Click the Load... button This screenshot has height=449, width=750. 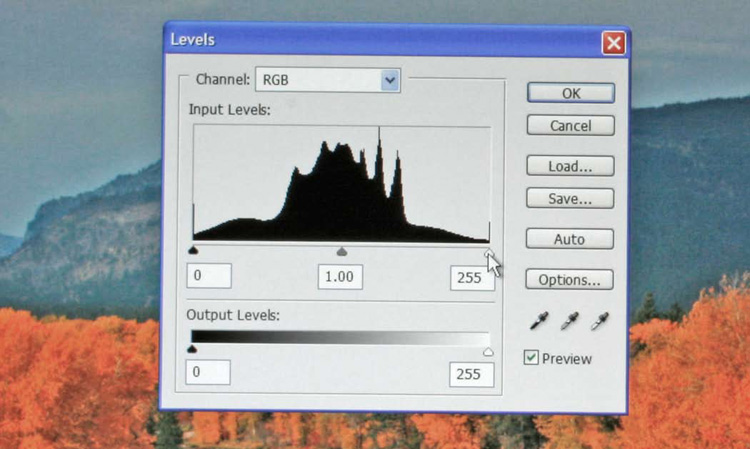[x=570, y=166]
